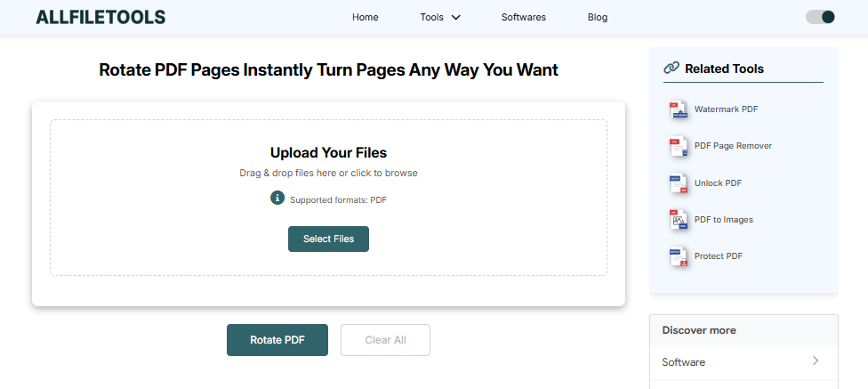The height and width of the screenshot is (389, 868).
Task: Click the Related Tools chain-link icon
Action: pyautogui.click(x=671, y=68)
